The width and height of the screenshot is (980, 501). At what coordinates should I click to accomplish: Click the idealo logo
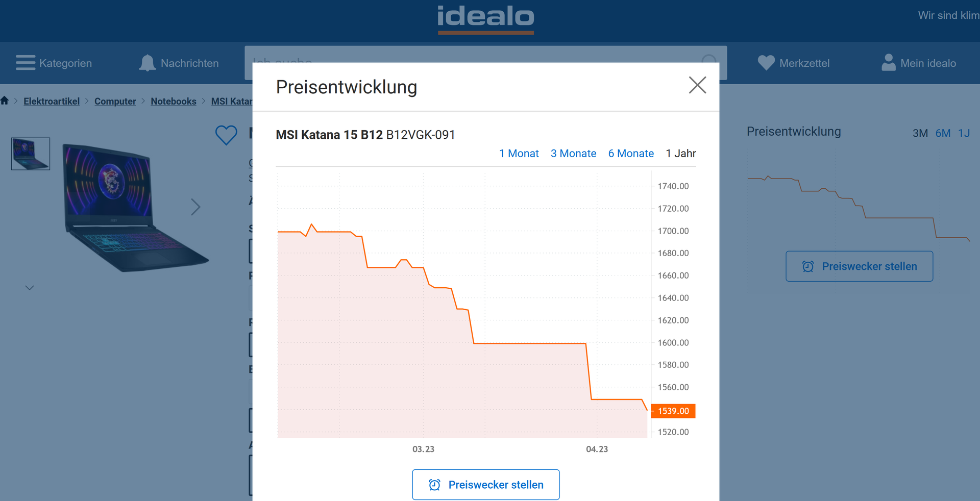pyautogui.click(x=485, y=18)
